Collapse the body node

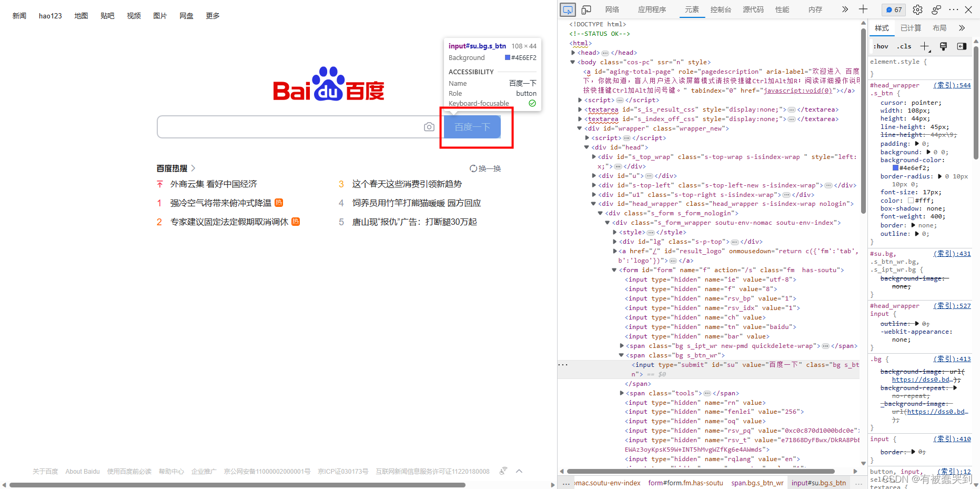(573, 62)
